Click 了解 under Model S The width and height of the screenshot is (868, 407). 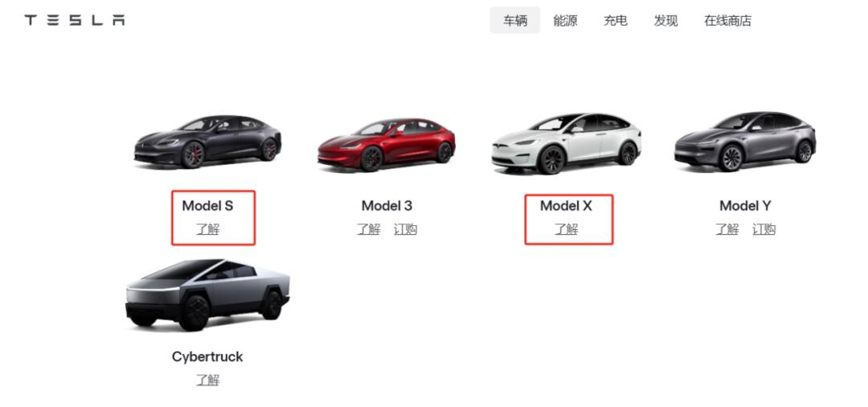[207, 228]
